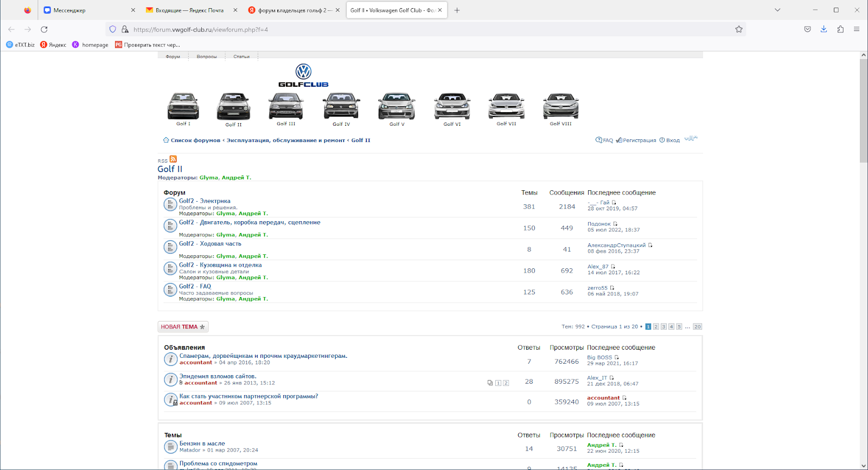
Task: Open a new browser tab
Action: (457, 10)
